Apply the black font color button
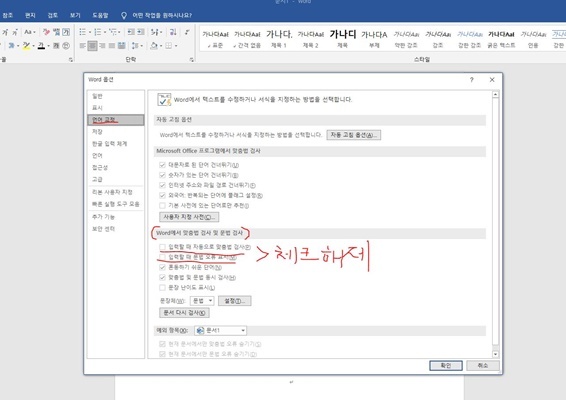Image resolution: width=566 pixels, height=400 pixels. [x=42, y=46]
